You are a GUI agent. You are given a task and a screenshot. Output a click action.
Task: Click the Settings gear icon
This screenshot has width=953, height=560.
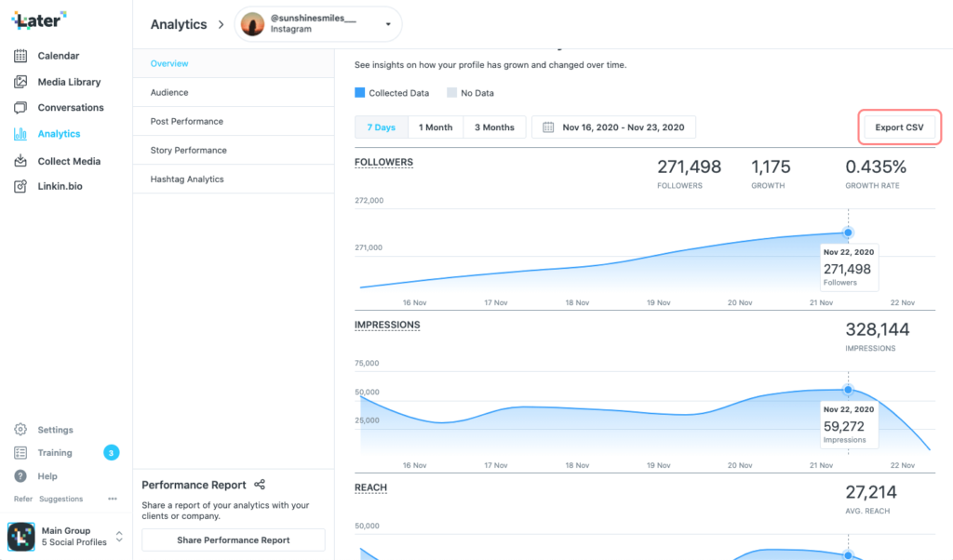pos(20,430)
